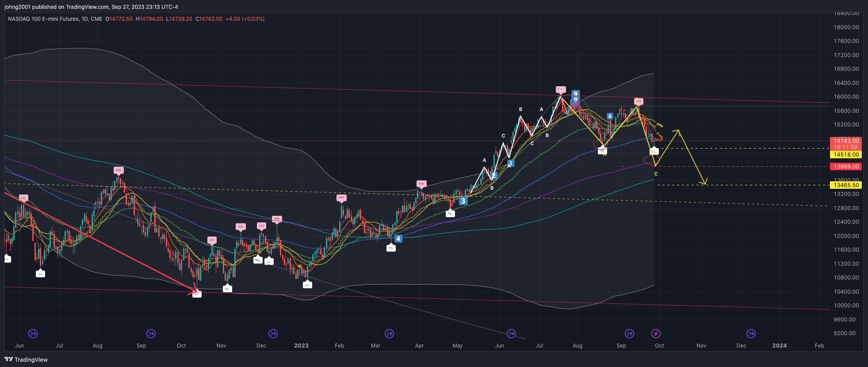Click the yellow wave letter C below the projected low

(656, 174)
